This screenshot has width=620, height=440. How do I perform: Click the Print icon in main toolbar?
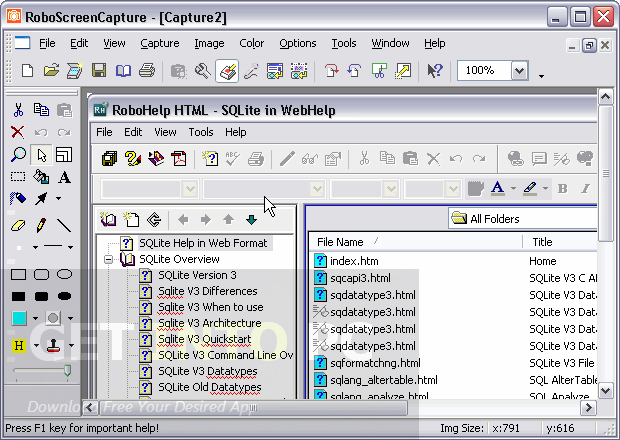coord(147,71)
